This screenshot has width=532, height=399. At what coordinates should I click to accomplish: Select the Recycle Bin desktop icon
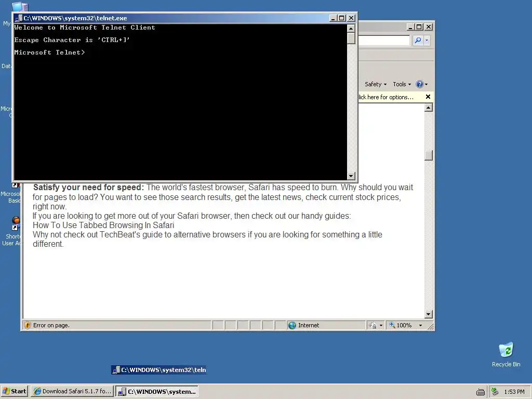506,354
